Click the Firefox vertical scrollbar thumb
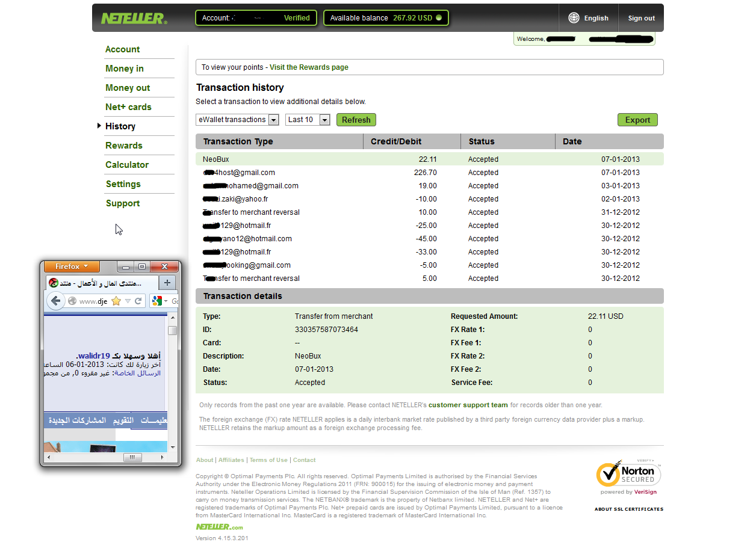Image resolution: width=756 pixels, height=551 pixels. coord(173,331)
